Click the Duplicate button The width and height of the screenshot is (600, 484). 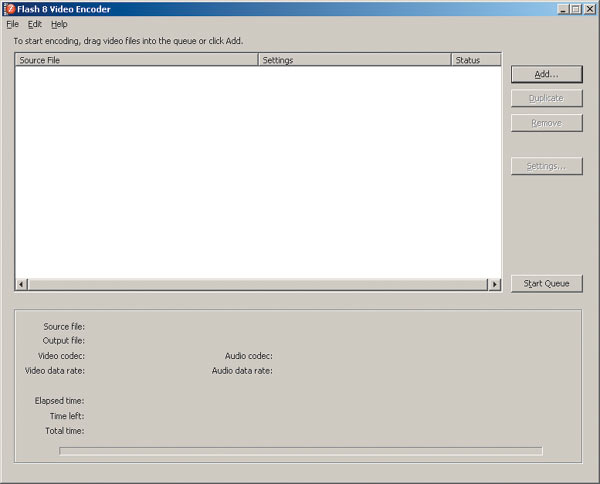tap(546, 98)
